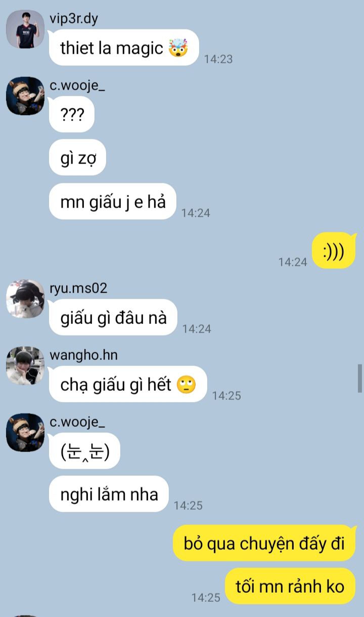Viewport: 364px width, 617px height.
Task: Click the ryu.ms02 username label
Action: coord(78,288)
